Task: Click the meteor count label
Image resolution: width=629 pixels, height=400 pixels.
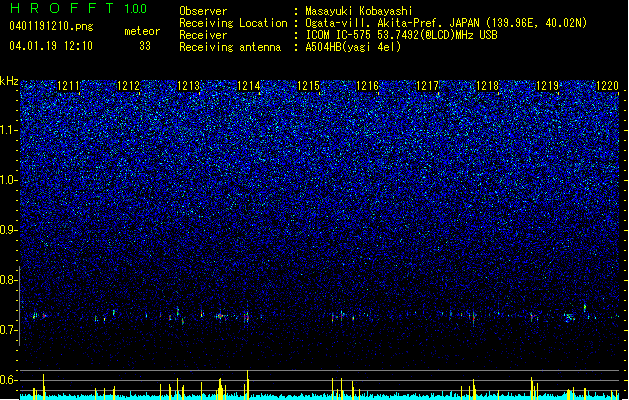Action: coord(142,31)
